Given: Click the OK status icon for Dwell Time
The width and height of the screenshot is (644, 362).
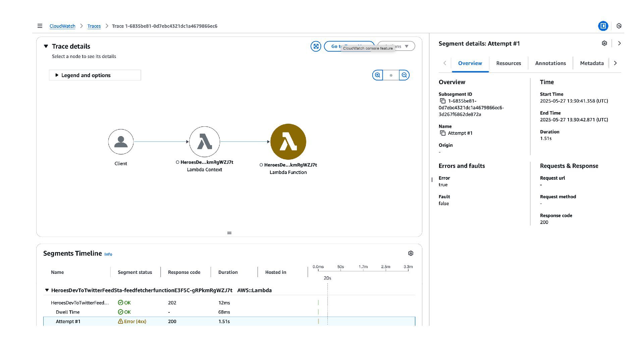Looking at the screenshot, I should click(x=120, y=312).
